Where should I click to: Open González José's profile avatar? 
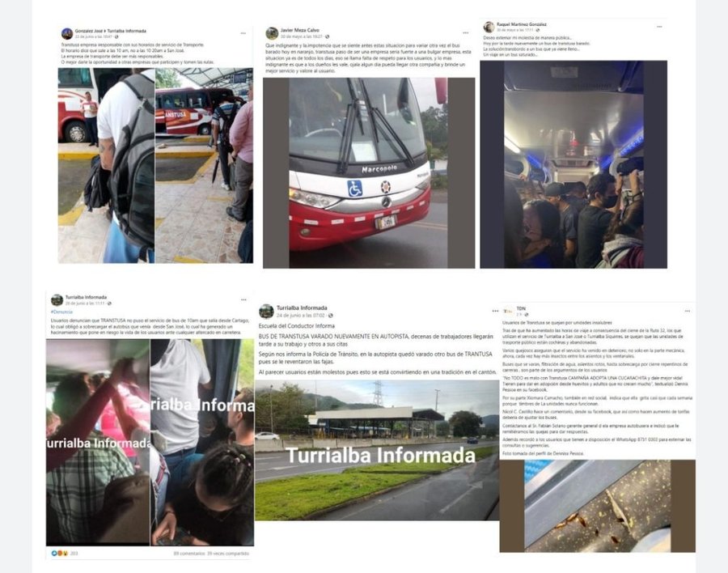pos(67,33)
